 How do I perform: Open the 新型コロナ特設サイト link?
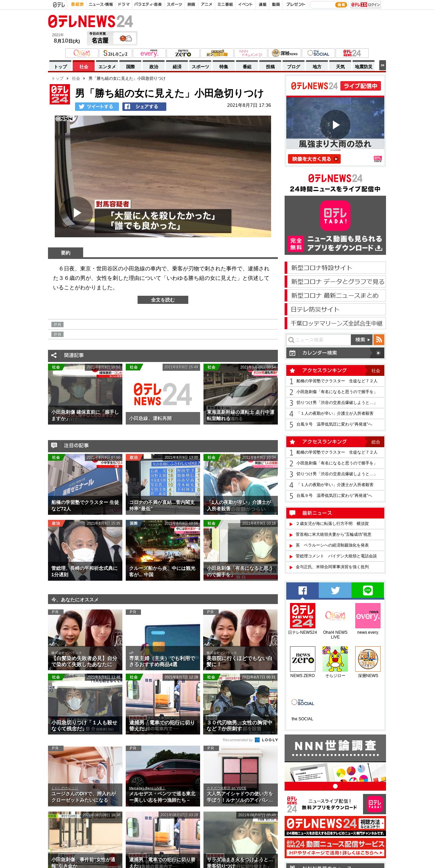[335, 268]
